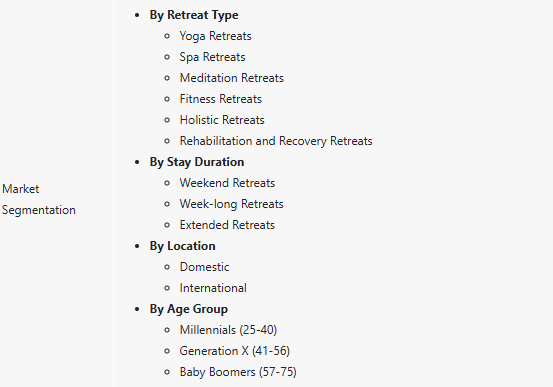The width and height of the screenshot is (553, 387).
Task: Select 'Millennials (25-40)' item
Action: (x=228, y=330)
